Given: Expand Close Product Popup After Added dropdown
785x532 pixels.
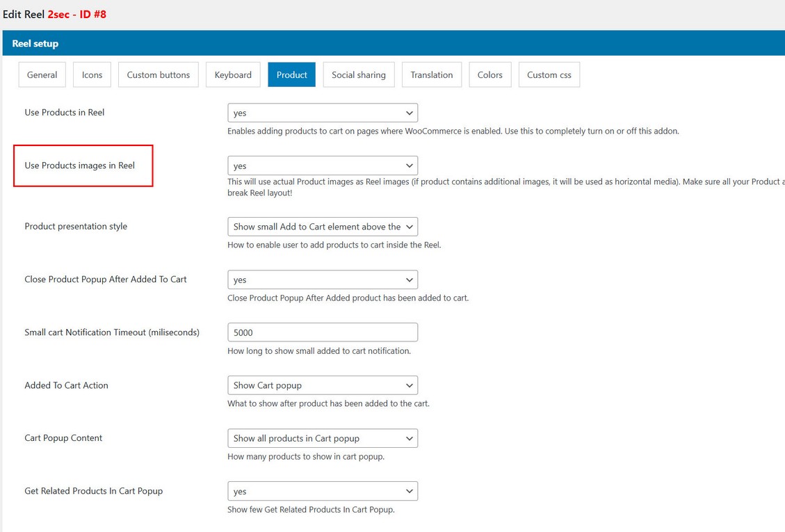Looking at the screenshot, I should tap(323, 280).
